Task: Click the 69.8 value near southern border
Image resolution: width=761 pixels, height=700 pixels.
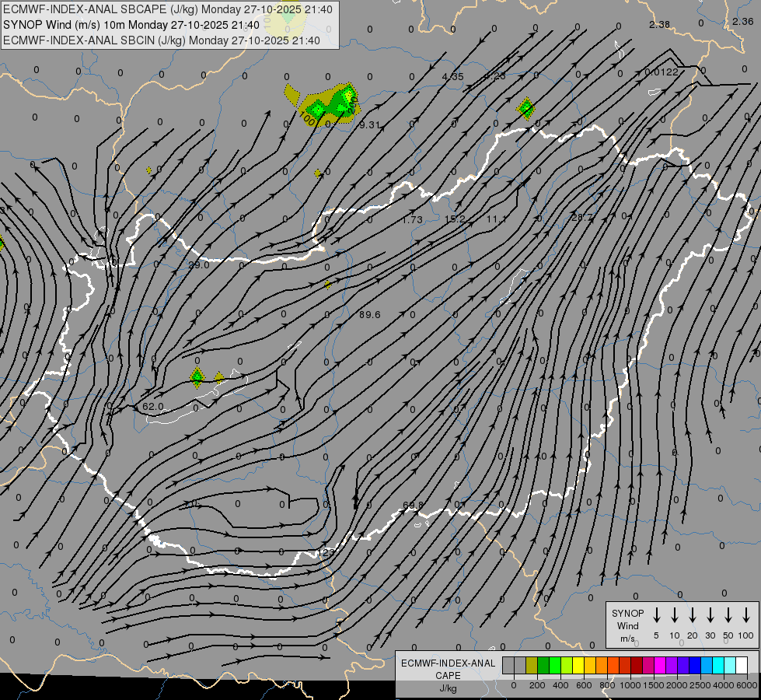Action: pos(413,506)
